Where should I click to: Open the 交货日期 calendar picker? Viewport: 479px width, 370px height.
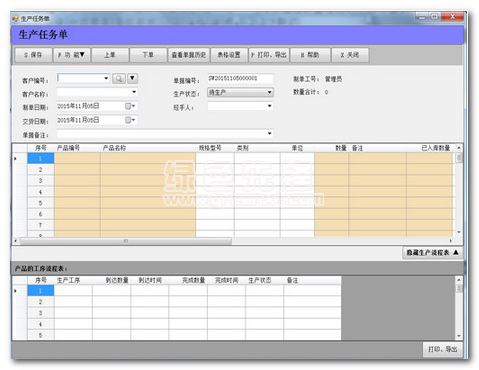(130, 120)
